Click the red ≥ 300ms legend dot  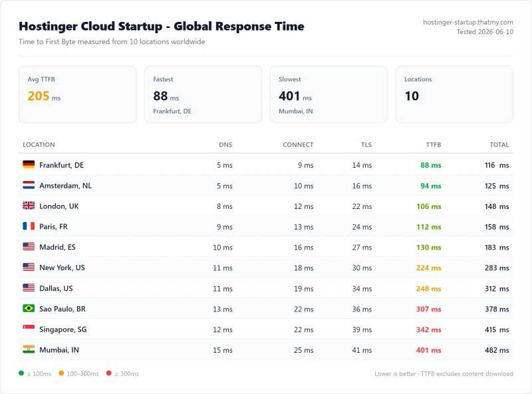(x=108, y=373)
